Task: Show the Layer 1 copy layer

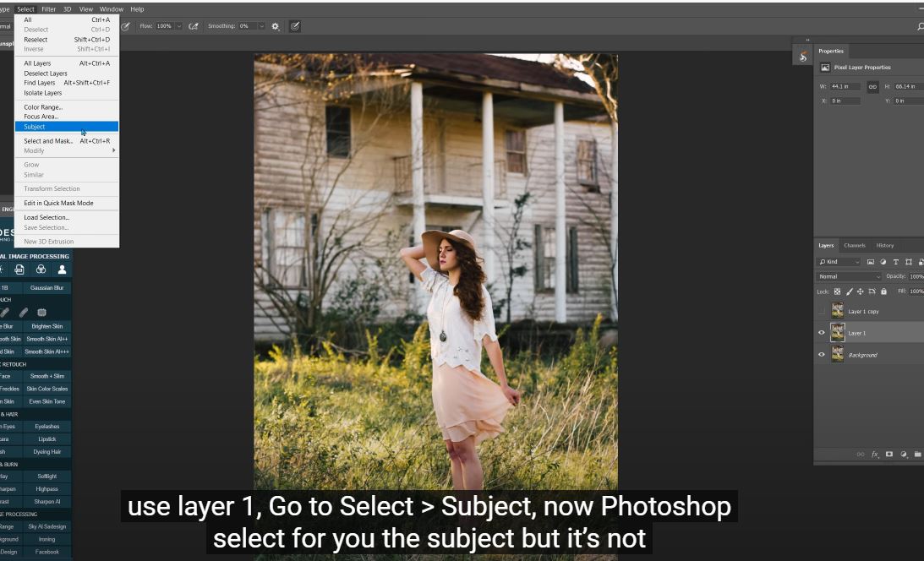Action: pyautogui.click(x=821, y=311)
